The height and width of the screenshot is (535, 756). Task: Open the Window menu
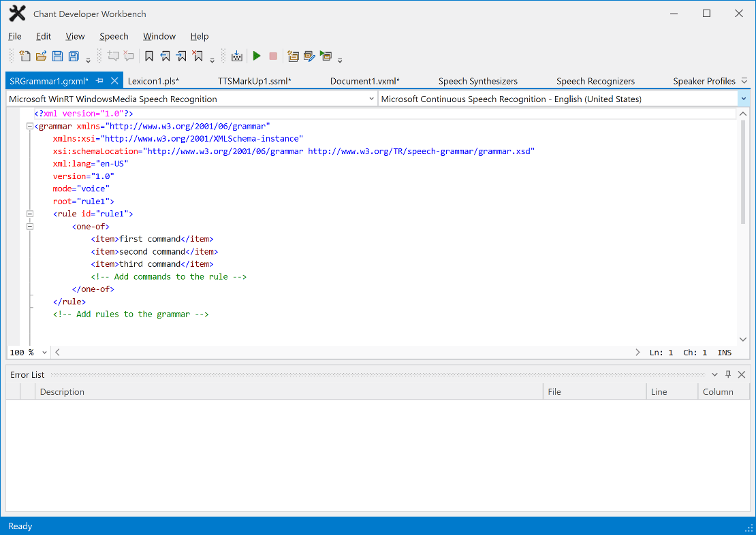coord(159,36)
